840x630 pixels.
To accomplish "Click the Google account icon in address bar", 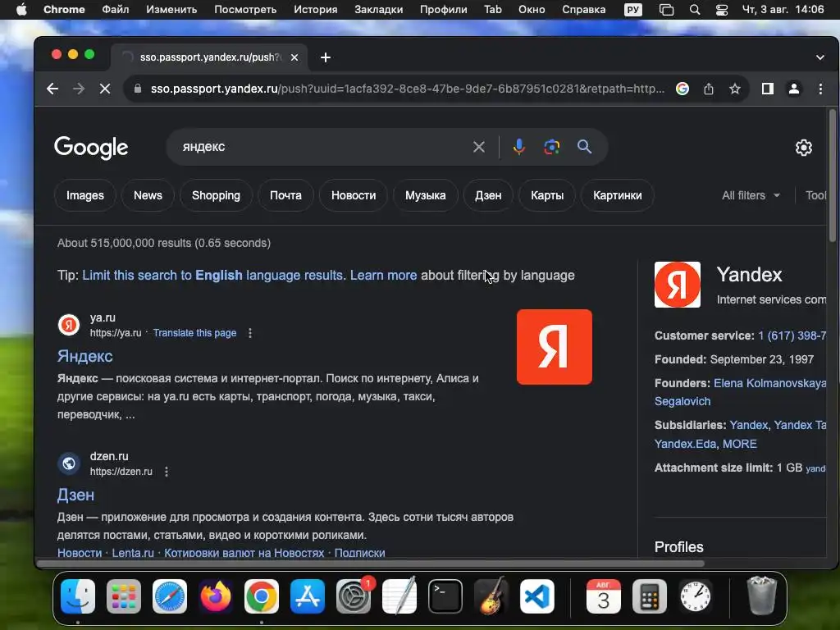I will (682, 89).
